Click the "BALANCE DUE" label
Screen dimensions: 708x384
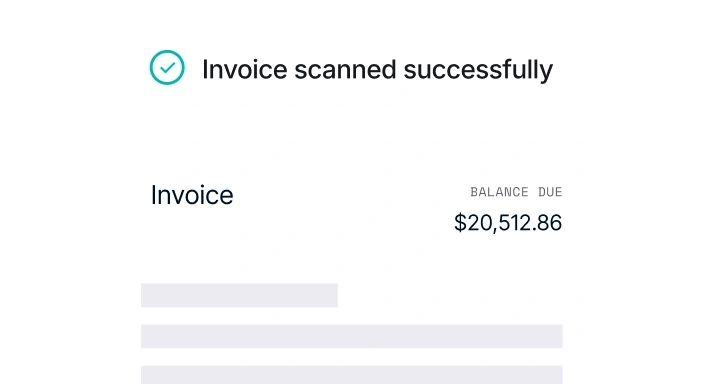[516, 192]
